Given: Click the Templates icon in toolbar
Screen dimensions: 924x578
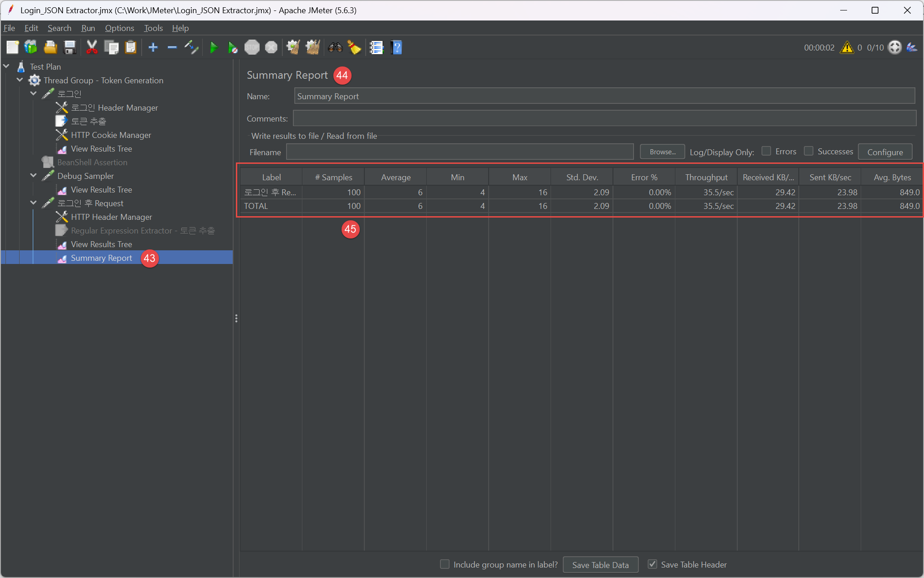Looking at the screenshot, I should (x=31, y=47).
